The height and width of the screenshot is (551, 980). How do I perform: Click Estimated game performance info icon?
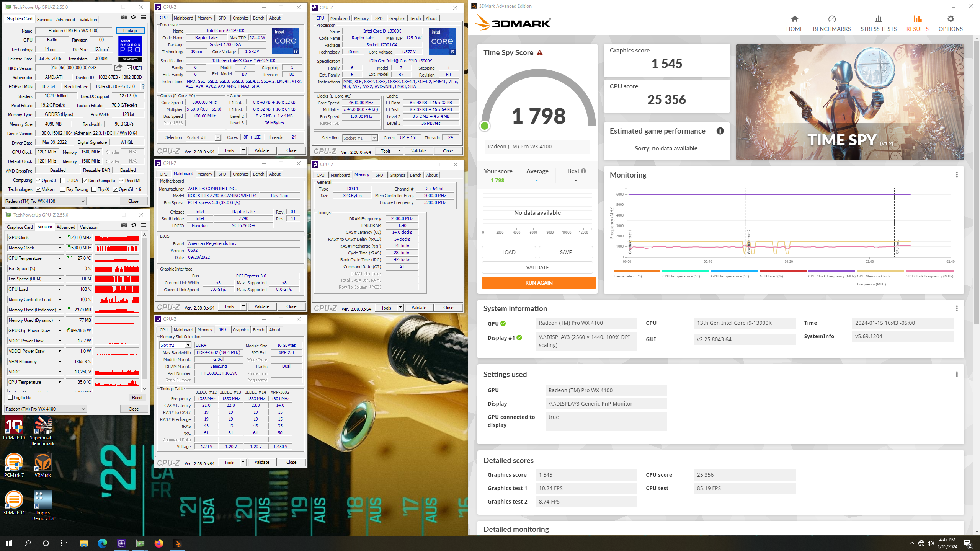(x=720, y=131)
